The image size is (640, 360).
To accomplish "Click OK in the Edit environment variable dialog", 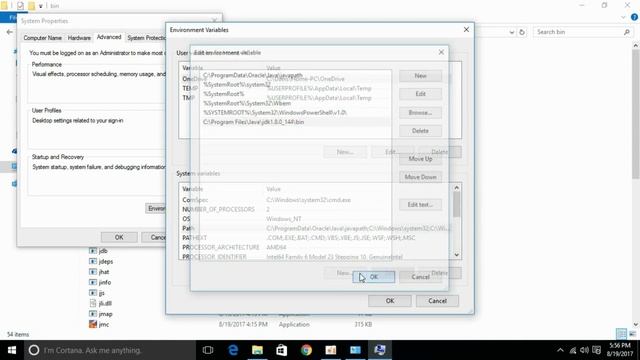I will [x=373, y=277].
